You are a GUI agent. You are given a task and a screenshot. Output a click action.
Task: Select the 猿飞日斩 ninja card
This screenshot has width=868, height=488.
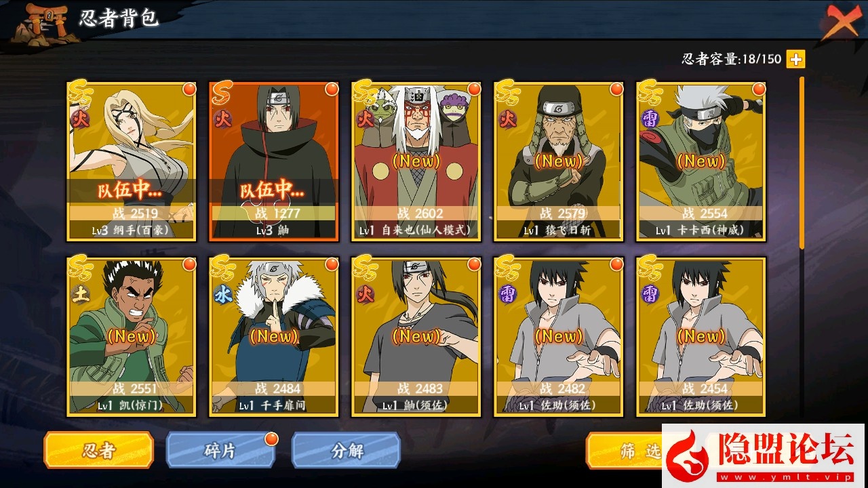(x=558, y=161)
